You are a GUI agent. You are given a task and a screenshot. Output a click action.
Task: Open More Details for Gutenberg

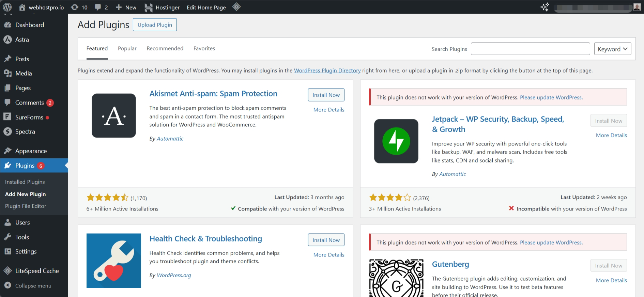(611, 280)
